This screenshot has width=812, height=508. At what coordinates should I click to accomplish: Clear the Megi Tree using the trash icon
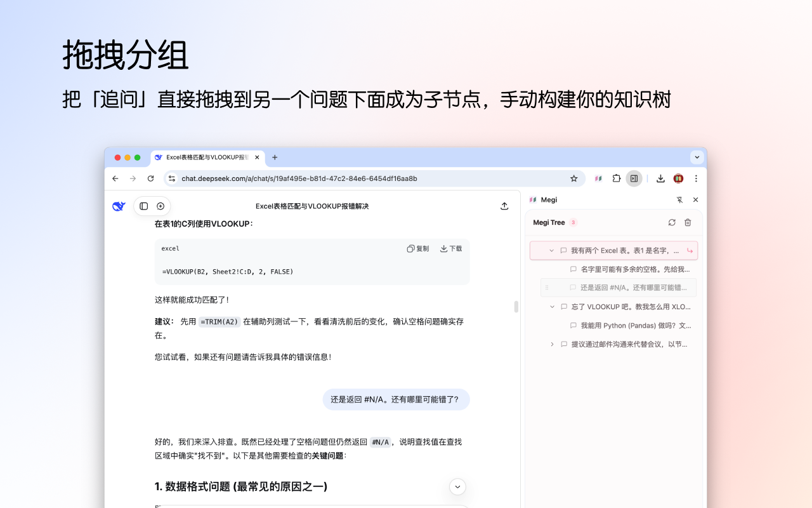[x=688, y=222]
